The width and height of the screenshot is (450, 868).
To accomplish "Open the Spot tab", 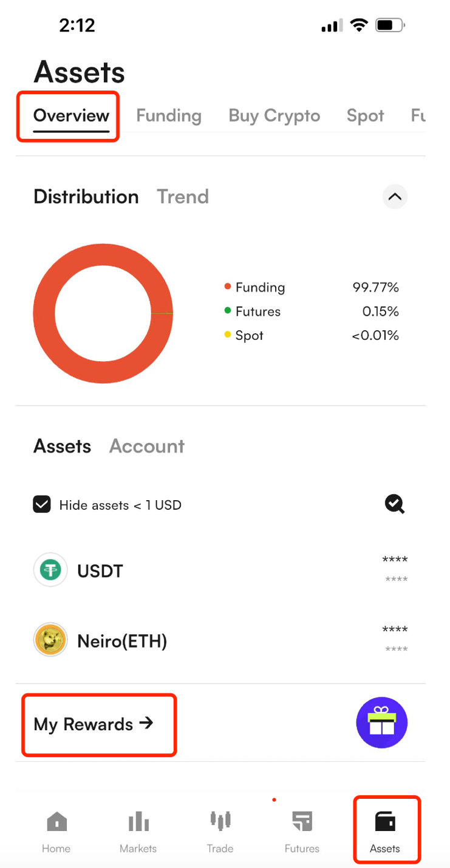I will click(x=366, y=115).
